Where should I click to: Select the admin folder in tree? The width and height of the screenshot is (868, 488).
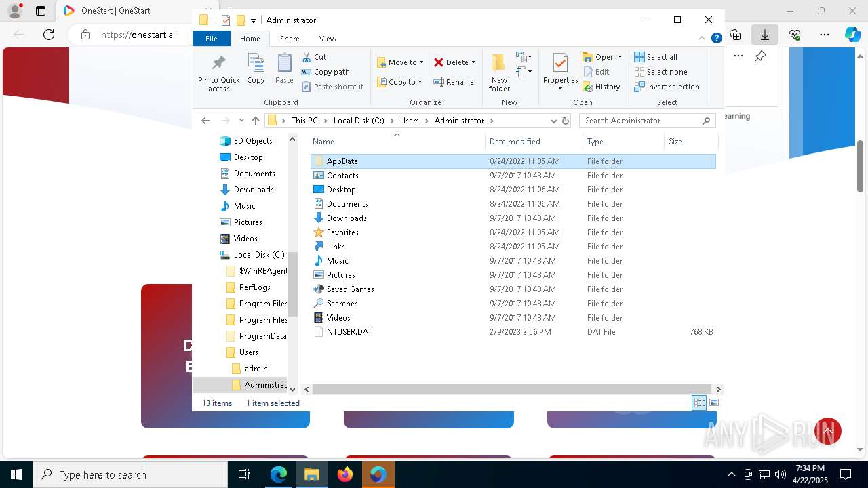[256, 369]
